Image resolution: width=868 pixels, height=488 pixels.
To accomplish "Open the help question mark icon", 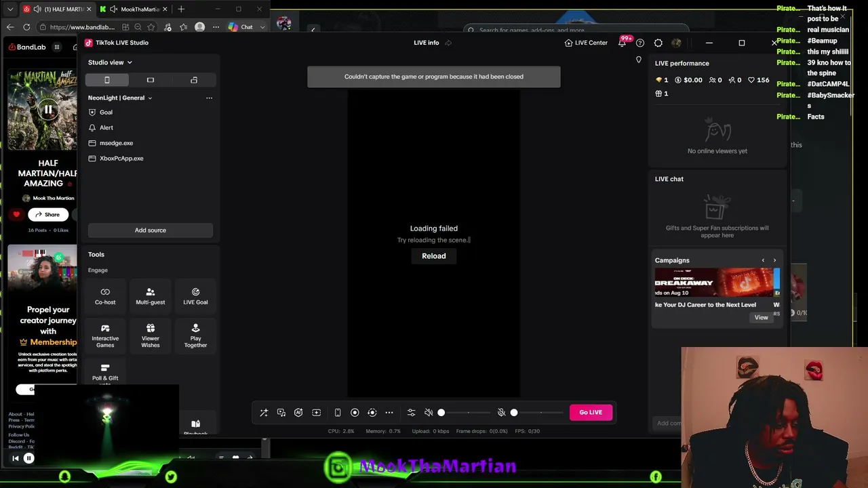I will coord(640,43).
